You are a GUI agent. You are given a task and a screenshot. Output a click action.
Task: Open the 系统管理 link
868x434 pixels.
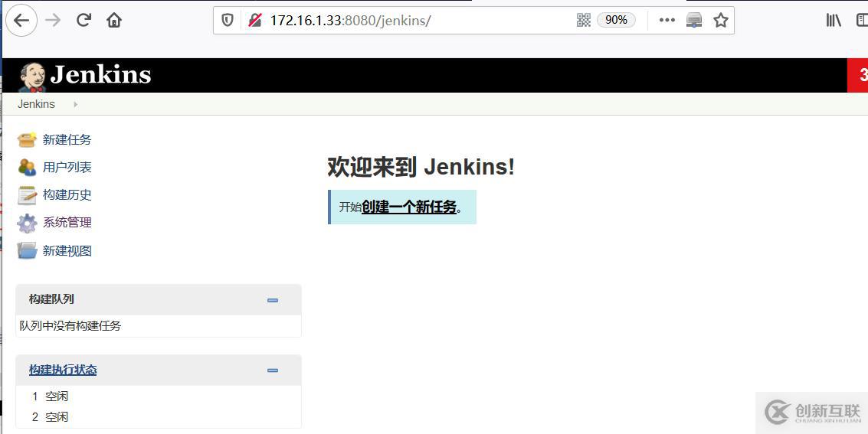point(67,222)
